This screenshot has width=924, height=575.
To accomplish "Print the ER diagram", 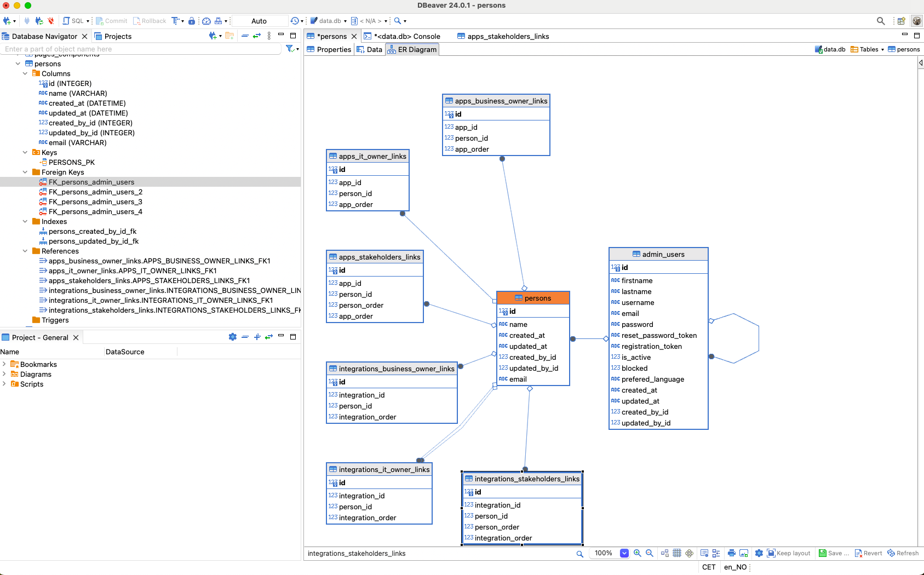I will 732,553.
